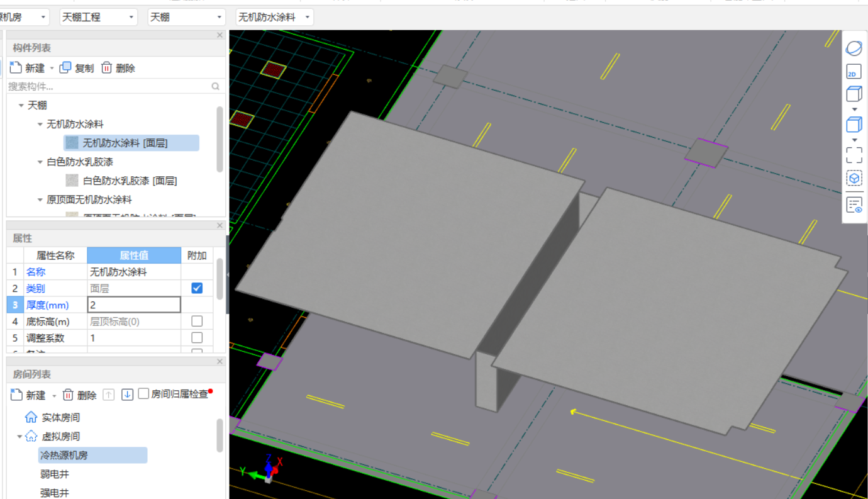
Task: Open the 天棚 component type dropdown
Action: (x=186, y=18)
